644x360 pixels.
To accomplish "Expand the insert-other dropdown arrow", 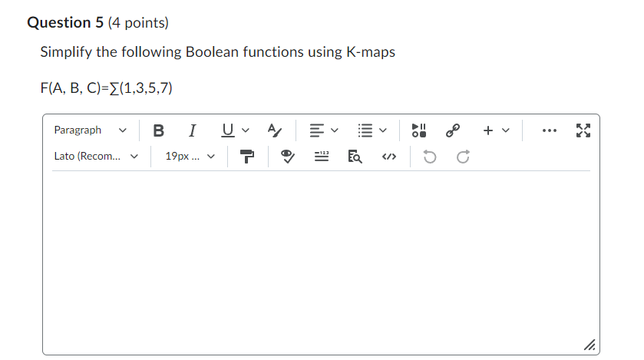I will (506, 130).
